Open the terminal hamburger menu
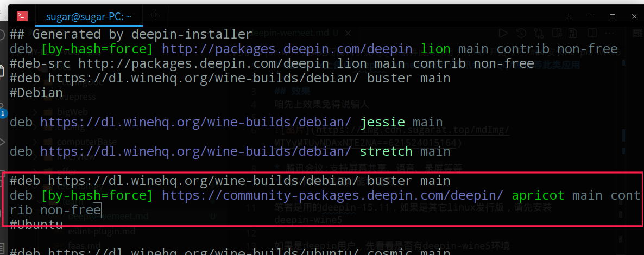This screenshot has width=644, height=255. pyautogui.click(x=569, y=16)
